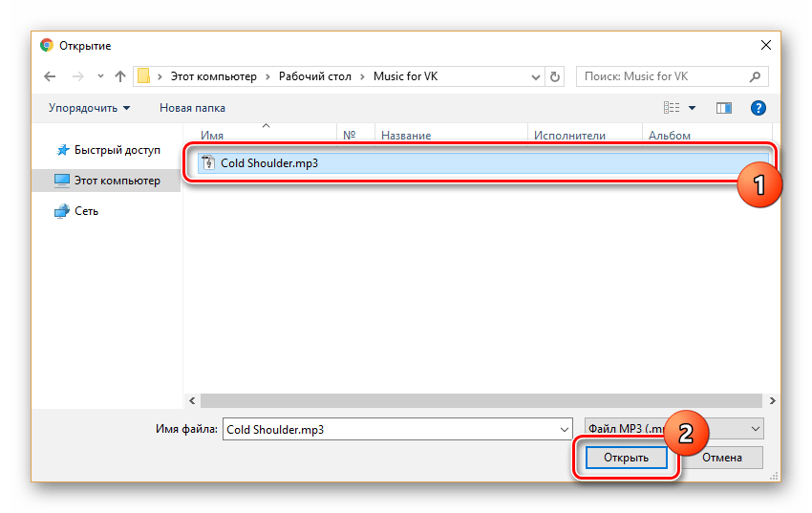Click horizontal scrollbar right arrow
Screen dimensions: 812x513
[x=772, y=400]
